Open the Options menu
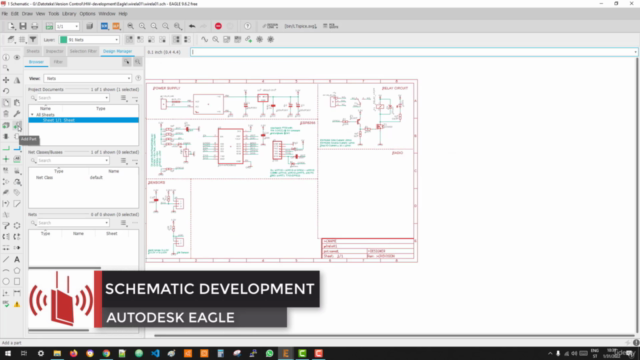 pyautogui.click(x=87, y=13)
